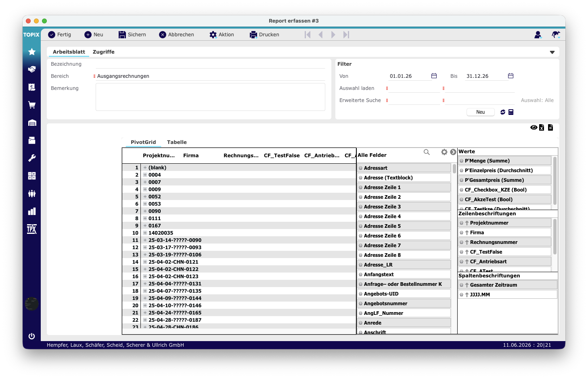
Task: Open the calendar picker for Von date
Action: pos(434,76)
